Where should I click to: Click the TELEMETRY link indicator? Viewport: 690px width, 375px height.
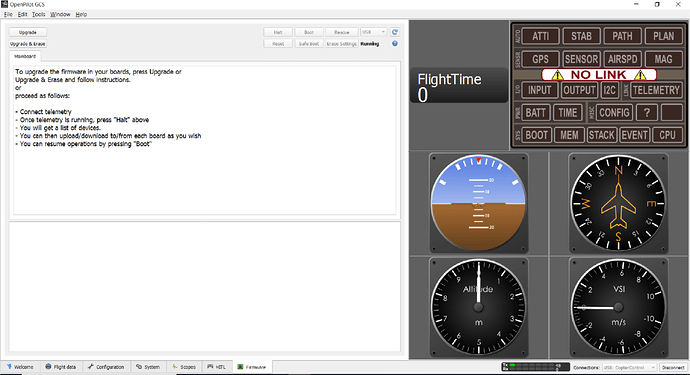(x=656, y=90)
